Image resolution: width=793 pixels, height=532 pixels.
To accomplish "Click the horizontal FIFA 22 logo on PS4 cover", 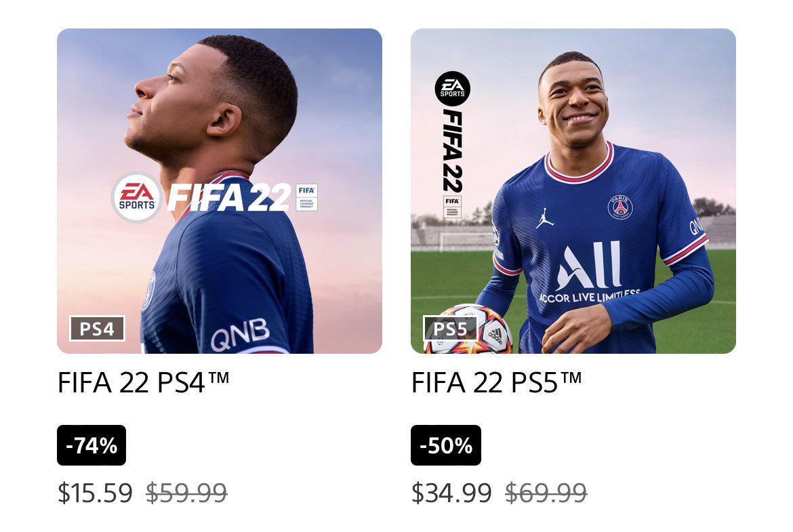I will 229,198.
